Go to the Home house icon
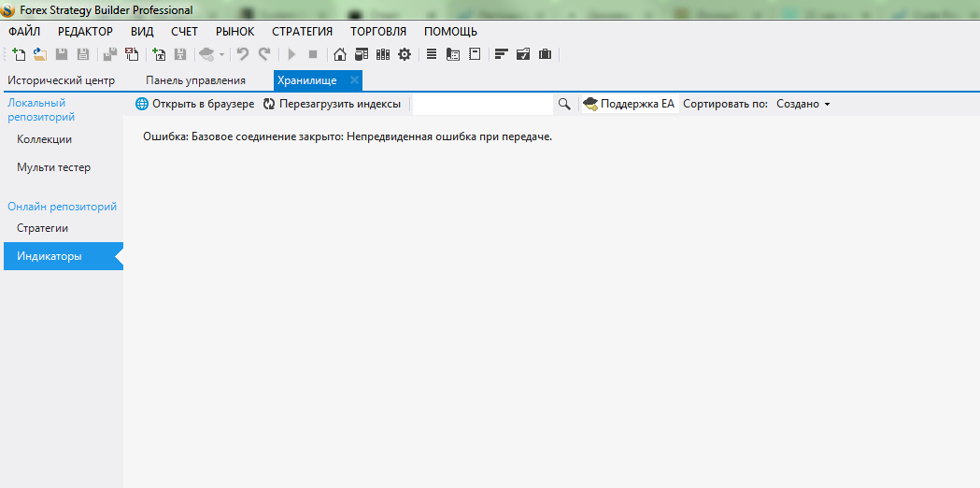This screenshot has height=488, width=980. [x=340, y=54]
